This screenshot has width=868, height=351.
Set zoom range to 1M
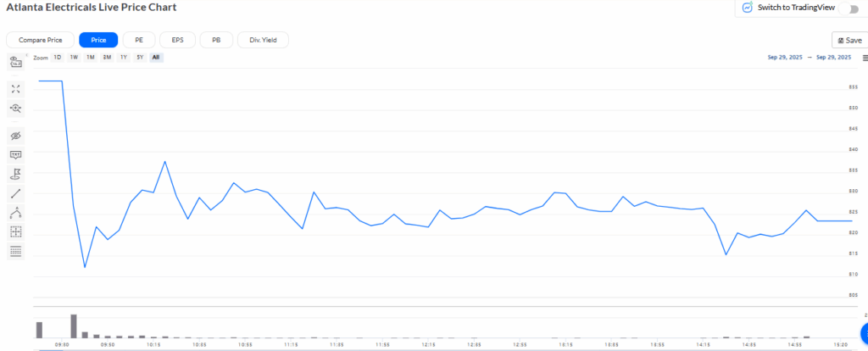(x=90, y=58)
